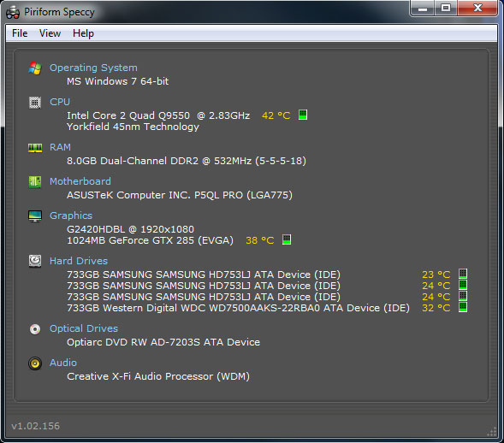Click the resize grip in bottom corner
Image resolution: width=504 pixels, height=443 pixels.
click(x=492, y=432)
